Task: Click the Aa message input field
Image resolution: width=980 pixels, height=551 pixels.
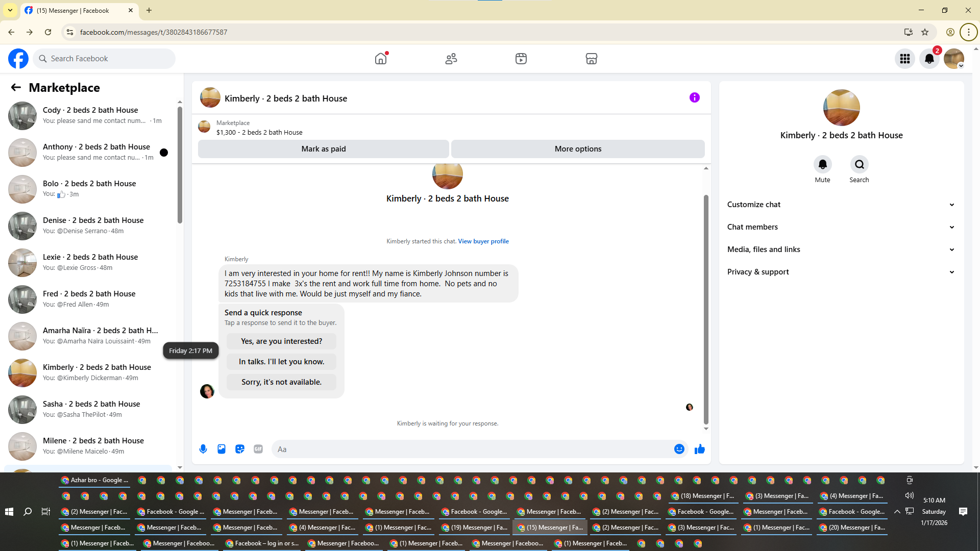Action: tap(470, 449)
